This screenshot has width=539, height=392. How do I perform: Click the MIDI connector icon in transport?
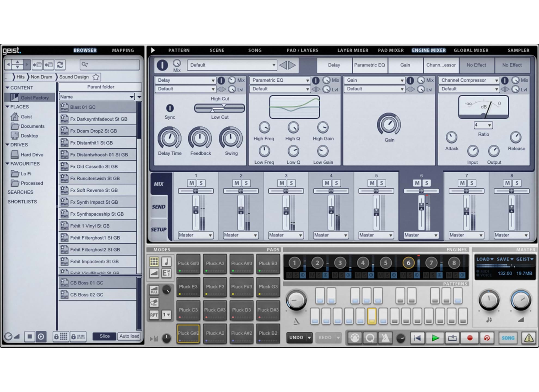click(355, 338)
